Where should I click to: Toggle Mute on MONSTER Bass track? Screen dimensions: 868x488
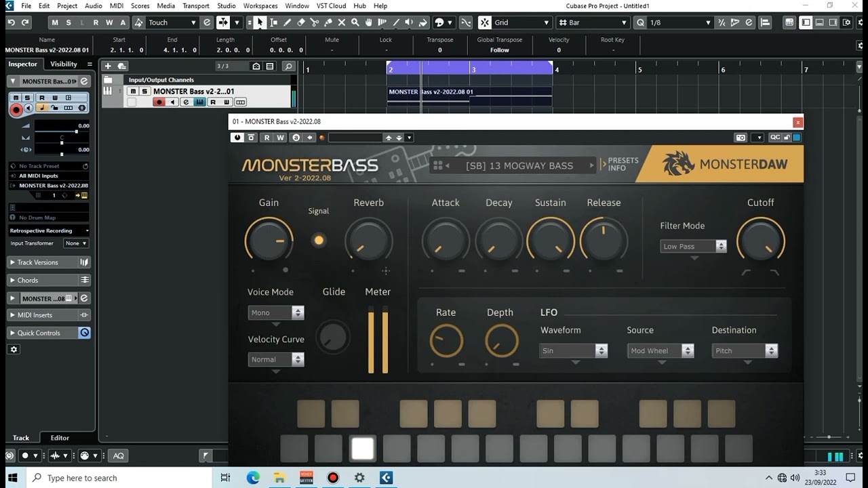click(x=133, y=91)
